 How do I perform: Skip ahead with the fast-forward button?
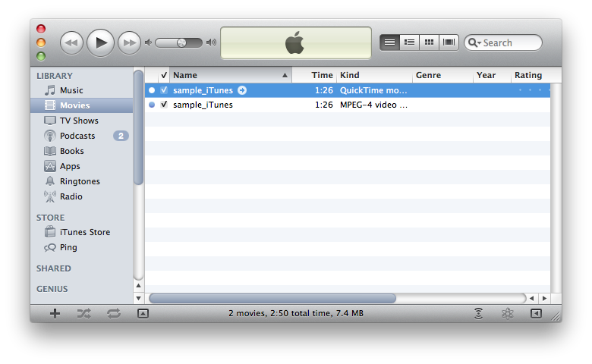129,42
